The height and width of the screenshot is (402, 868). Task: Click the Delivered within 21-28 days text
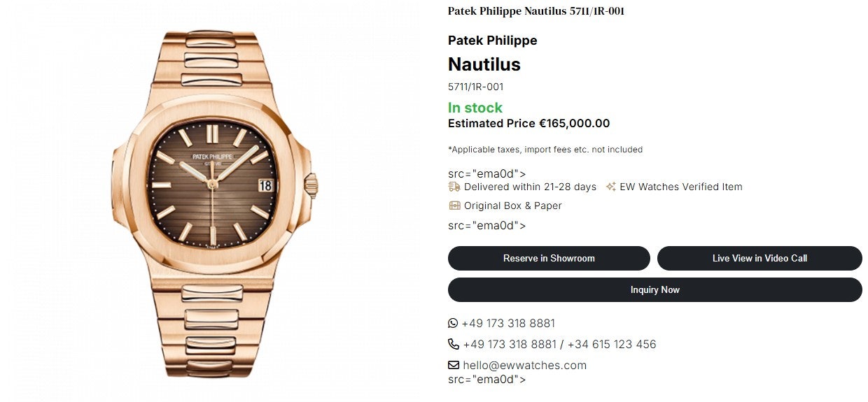click(530, 187)
